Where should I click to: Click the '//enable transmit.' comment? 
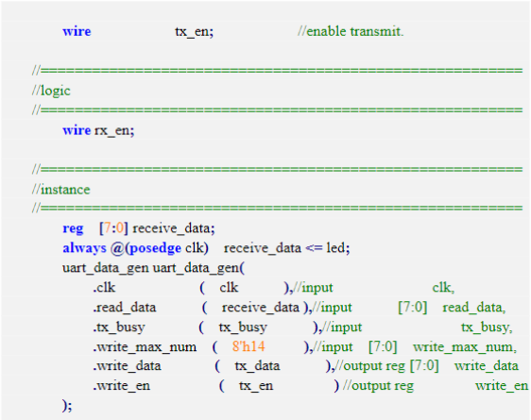coord(351,31)
